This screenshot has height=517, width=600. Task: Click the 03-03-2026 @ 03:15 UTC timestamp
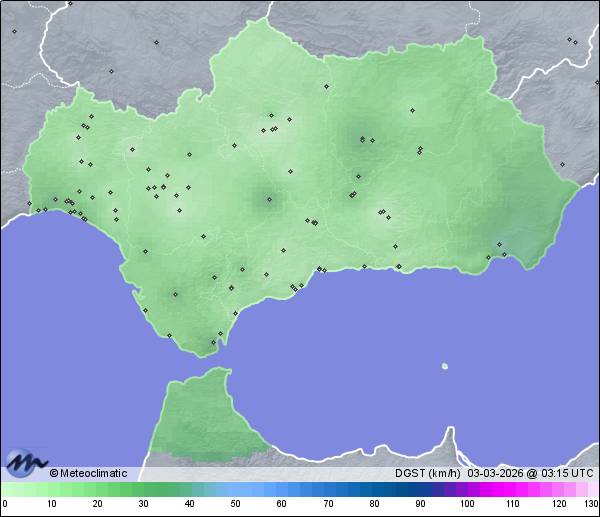coord(530,473)
